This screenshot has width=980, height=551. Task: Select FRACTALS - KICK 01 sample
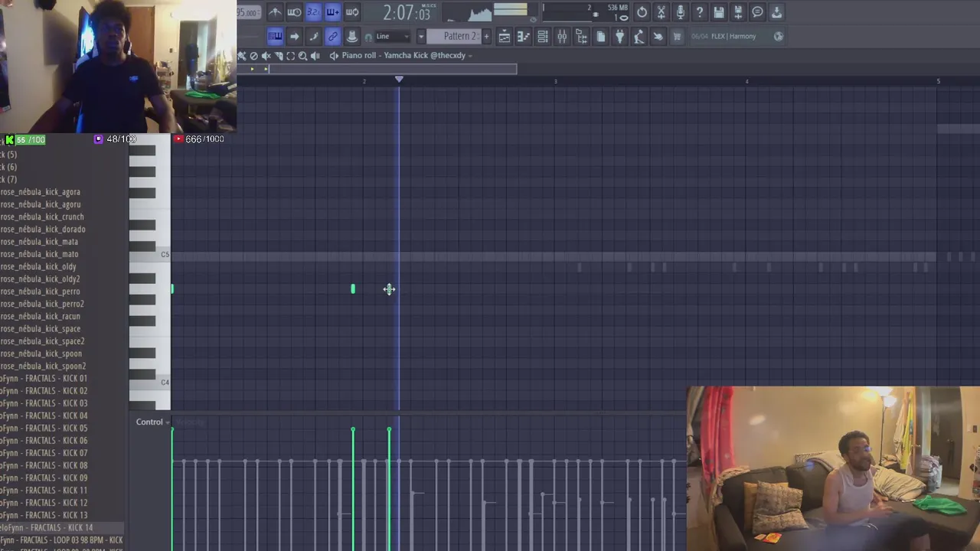pos(44,378)
